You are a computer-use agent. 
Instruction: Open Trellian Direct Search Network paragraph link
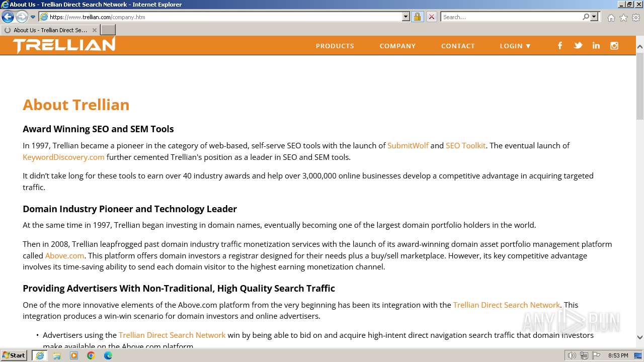(507, 305)
